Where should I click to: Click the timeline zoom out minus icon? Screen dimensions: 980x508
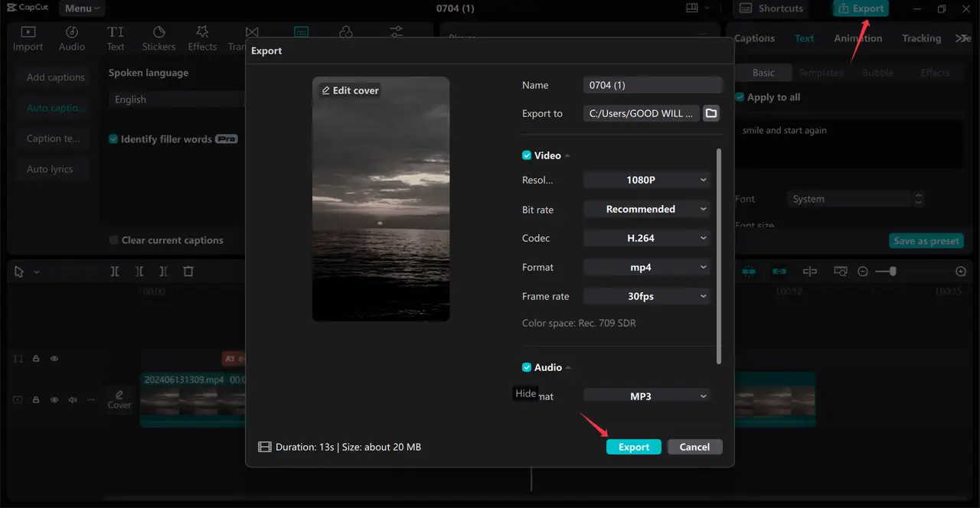(863, 272)
